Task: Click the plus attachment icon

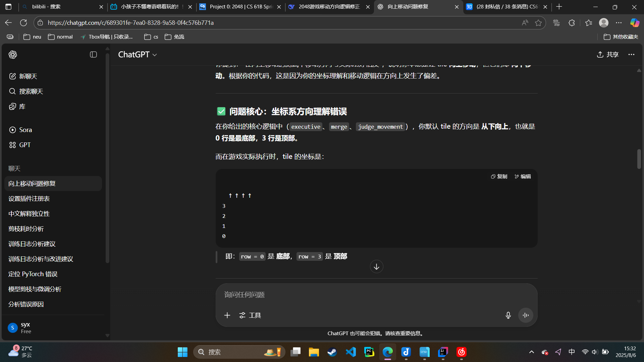Action: pyautogui.click(x=227, y=315)
